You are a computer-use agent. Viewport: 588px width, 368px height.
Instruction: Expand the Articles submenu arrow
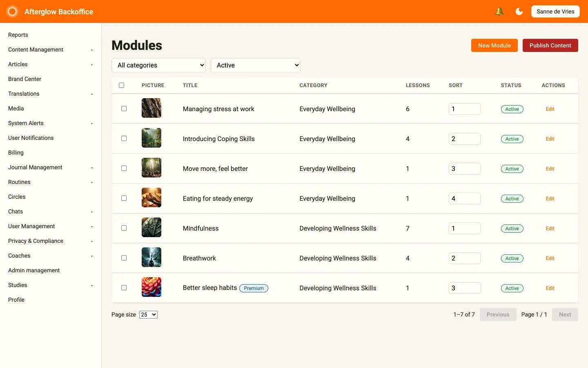tap(92, 65)
